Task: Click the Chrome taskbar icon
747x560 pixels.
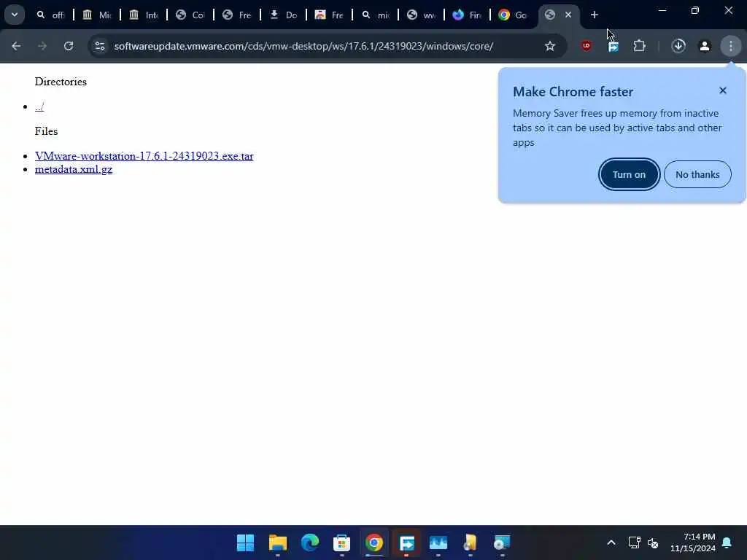Action: click(374, 542)
